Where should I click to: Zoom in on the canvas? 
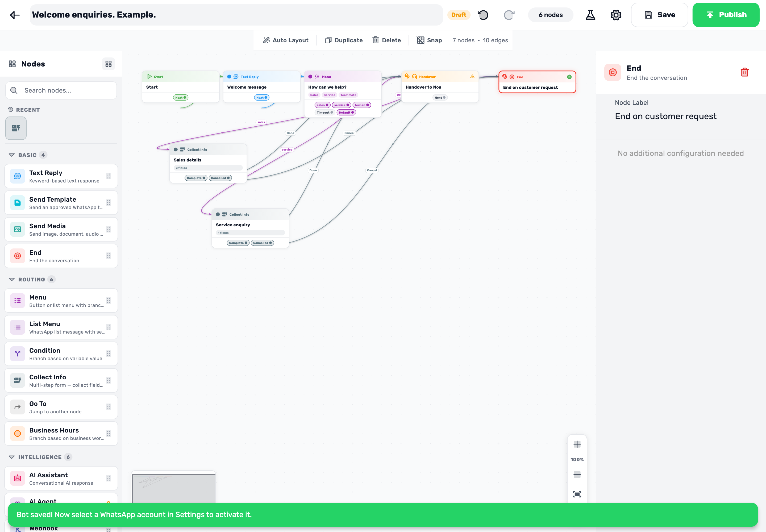pos(577,444)
